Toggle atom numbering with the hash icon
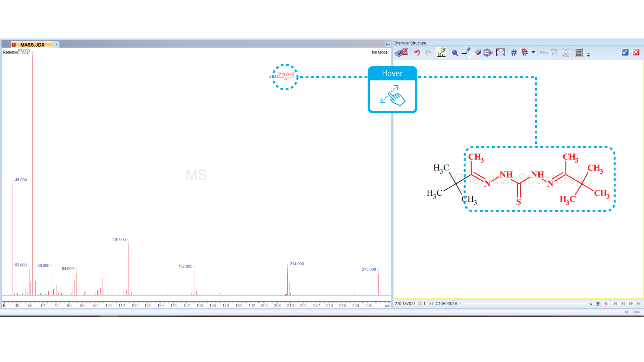 [514, 53]
